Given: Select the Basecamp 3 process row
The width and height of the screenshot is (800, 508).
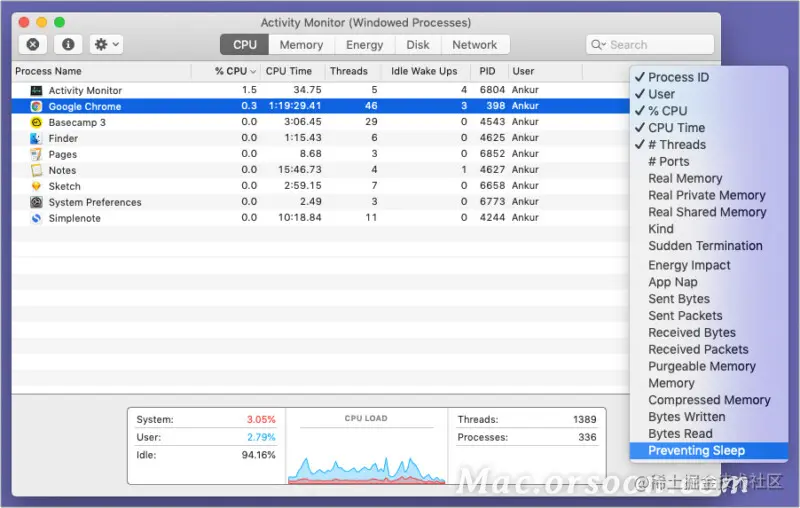Looking at the screenshot, I should click(320, 122).
